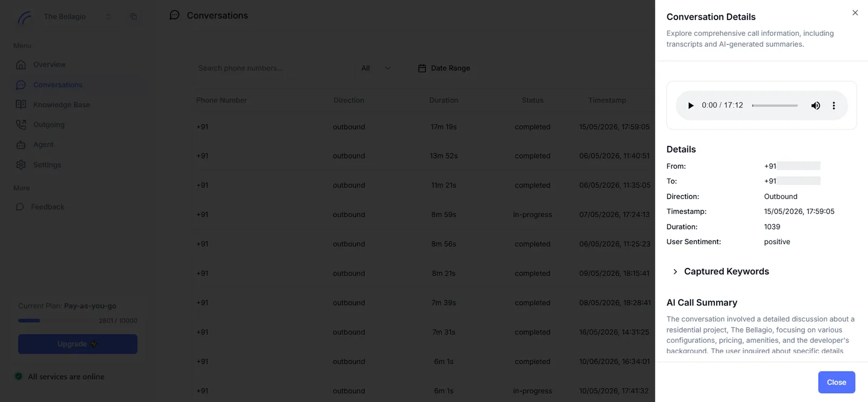868x402 pixels.
Task: Click the Knowledge Base book icon
Action: pos(21,105)
